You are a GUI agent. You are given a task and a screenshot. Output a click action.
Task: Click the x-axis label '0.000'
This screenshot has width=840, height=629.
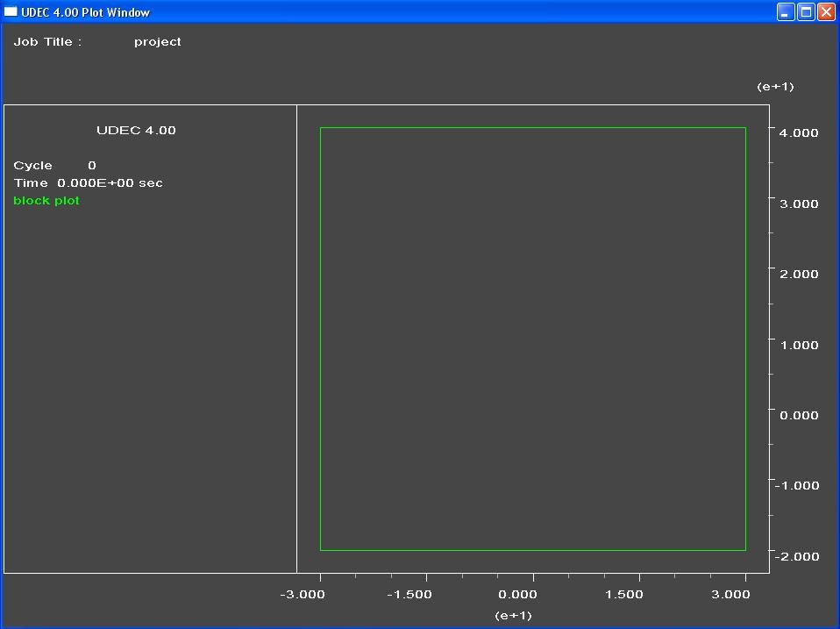[x=517, y=594]
